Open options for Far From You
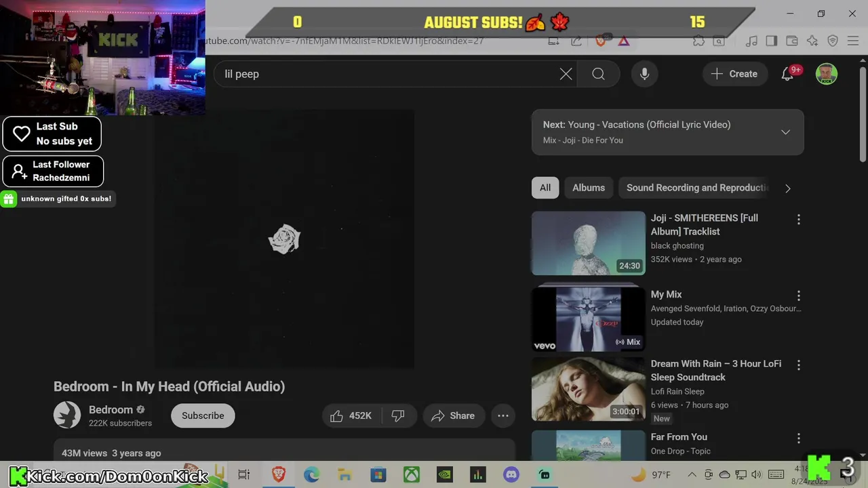The height and width of the screenshot is (488, 868). 798,438
